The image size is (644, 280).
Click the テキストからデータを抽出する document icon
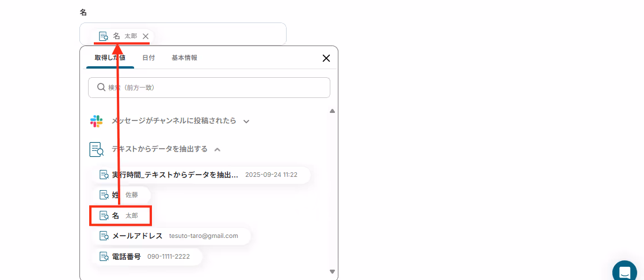tap(96, 149)
